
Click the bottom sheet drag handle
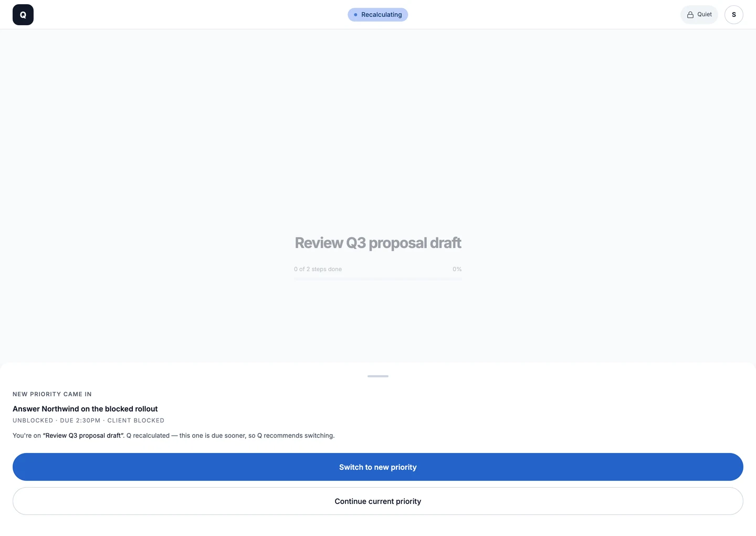tap(378, 376)
